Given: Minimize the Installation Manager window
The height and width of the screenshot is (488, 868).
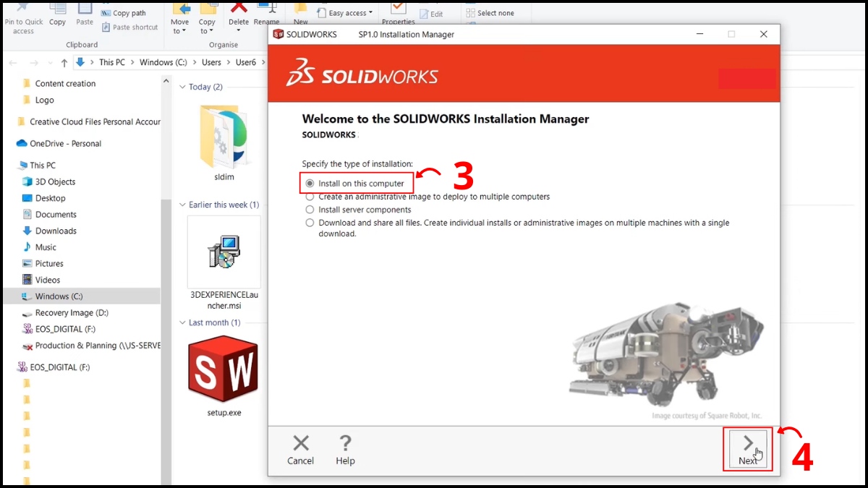Looking at the screenshot, I should point(700,34).
